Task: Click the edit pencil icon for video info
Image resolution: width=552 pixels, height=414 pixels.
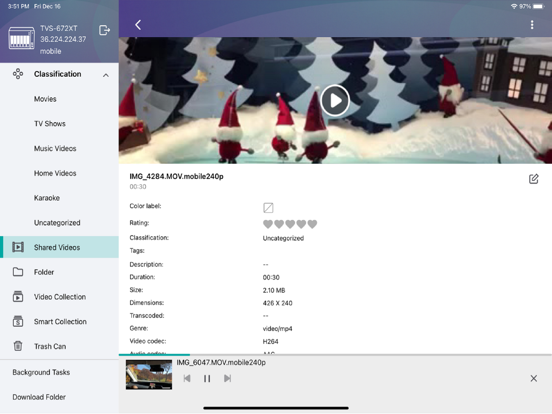Action: pyautogui.click(x=534, y=179)
